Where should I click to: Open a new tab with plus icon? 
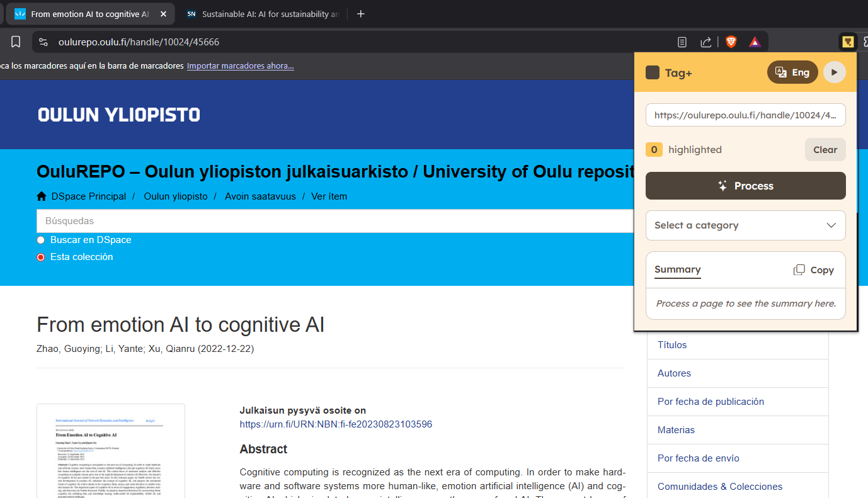pyautogui.click(x=361, y=14)
